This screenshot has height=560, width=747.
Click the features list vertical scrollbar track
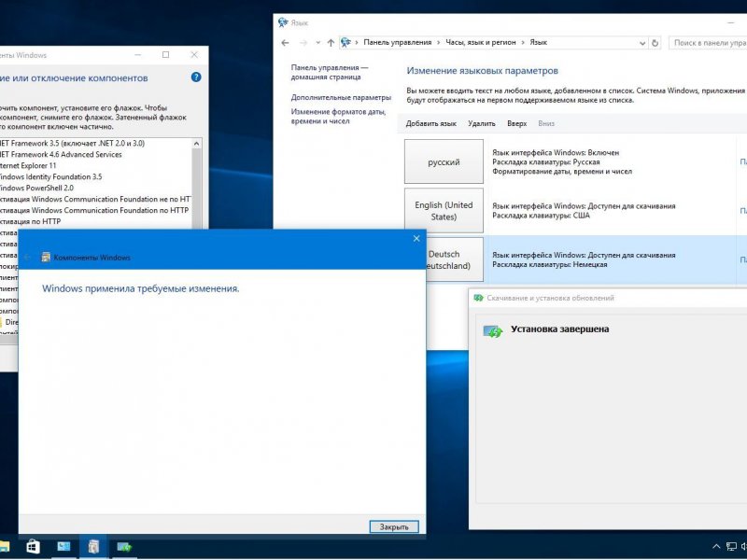click(196, 189)
